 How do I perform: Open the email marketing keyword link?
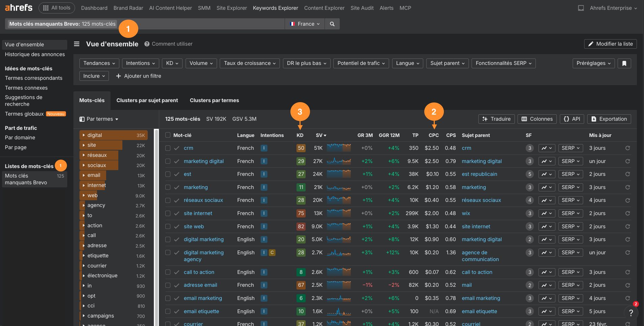click(203, 298)
